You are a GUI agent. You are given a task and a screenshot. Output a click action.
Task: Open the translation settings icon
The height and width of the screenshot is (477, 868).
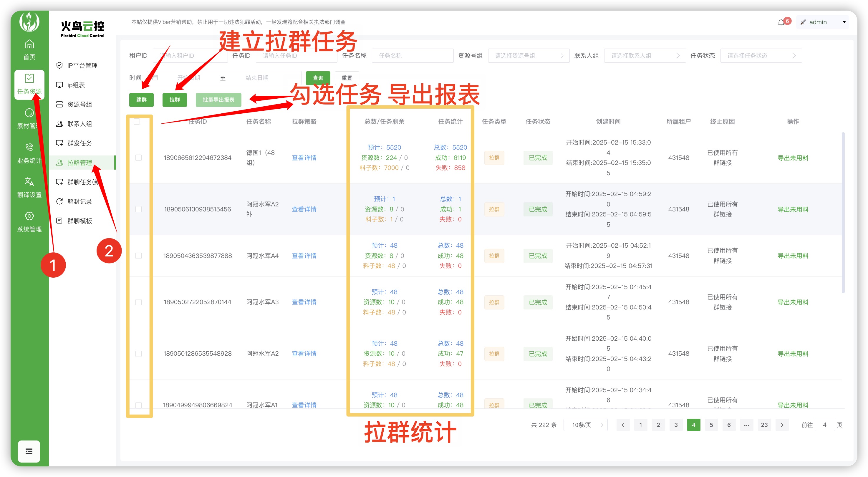coord(29,182)
